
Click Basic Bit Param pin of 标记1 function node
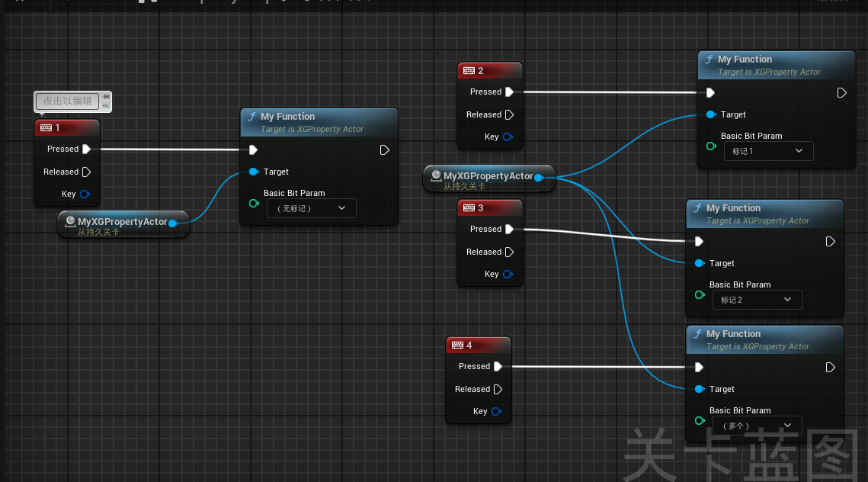pyautogui.click(x=711, y=146)
